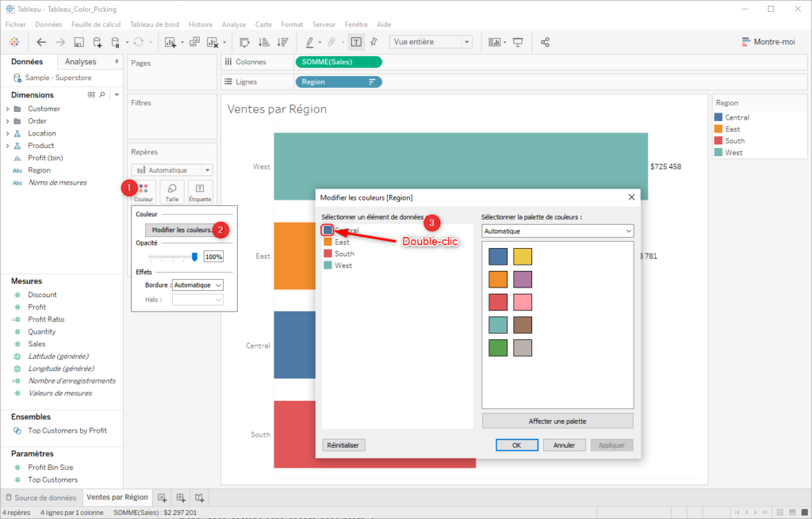Switch to Source de données tab

tap(41, 498)
